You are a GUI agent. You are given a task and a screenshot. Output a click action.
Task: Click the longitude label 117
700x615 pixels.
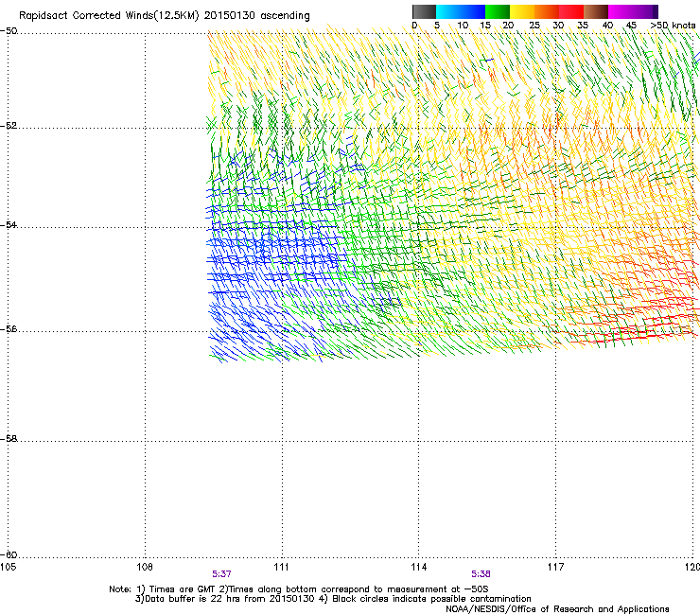click(x=555, y=567)
